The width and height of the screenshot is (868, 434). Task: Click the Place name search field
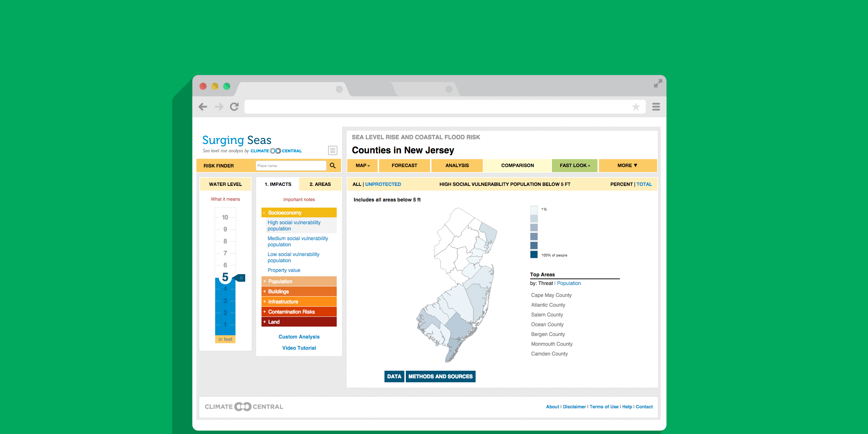tap(290, 166)
